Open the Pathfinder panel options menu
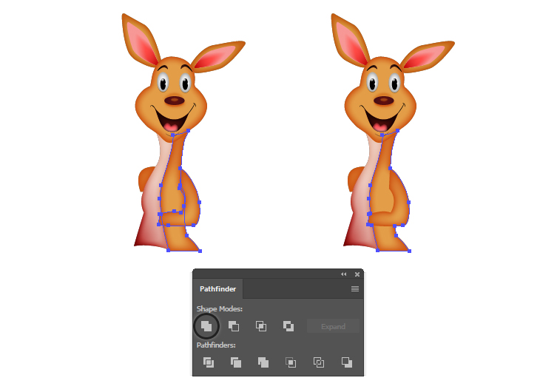Viewport: 540px width, 392px height. pos(355,288)
